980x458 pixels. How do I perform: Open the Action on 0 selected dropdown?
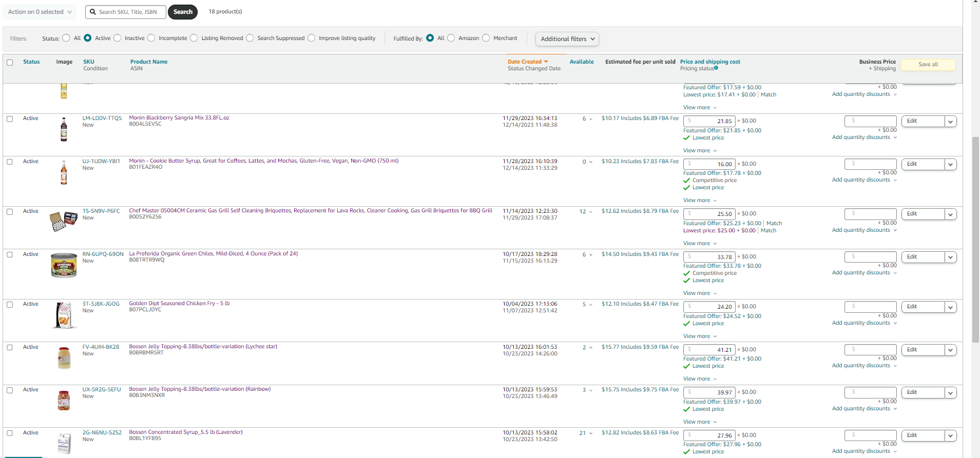point(40,12)
